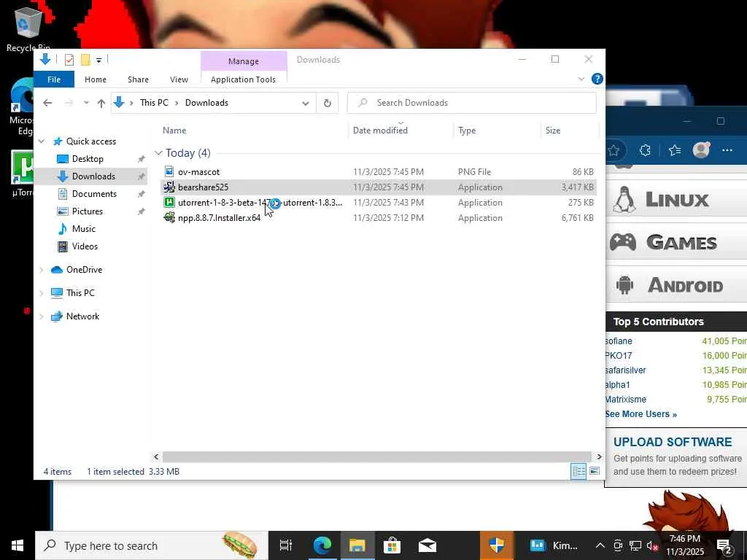Sort by Name column header
Viewport: 747px width, 560px height.
174,131
